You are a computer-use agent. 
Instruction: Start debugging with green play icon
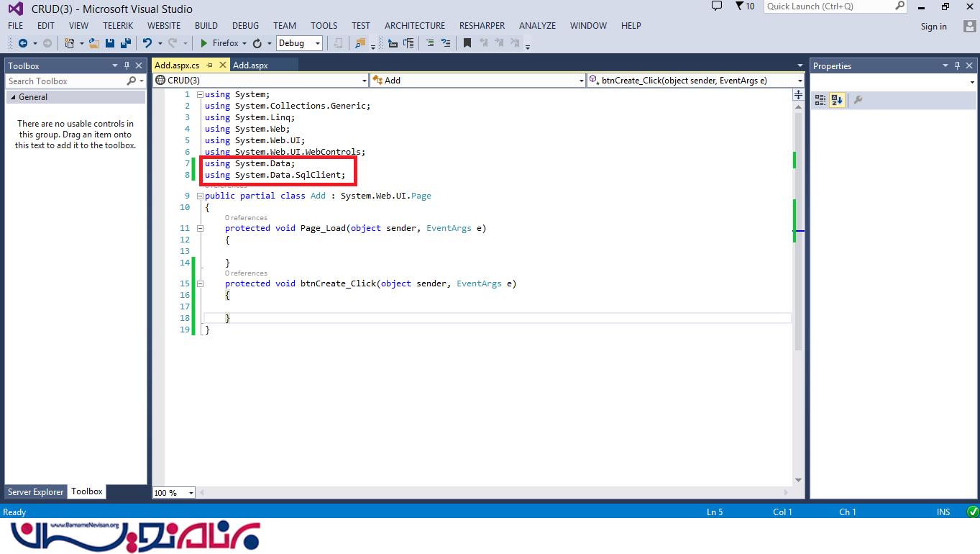point(204,43)
